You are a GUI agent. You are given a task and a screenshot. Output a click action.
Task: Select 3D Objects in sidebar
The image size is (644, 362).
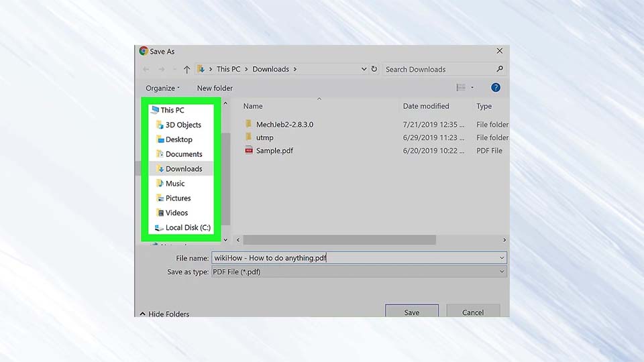(x=183, y=125)
